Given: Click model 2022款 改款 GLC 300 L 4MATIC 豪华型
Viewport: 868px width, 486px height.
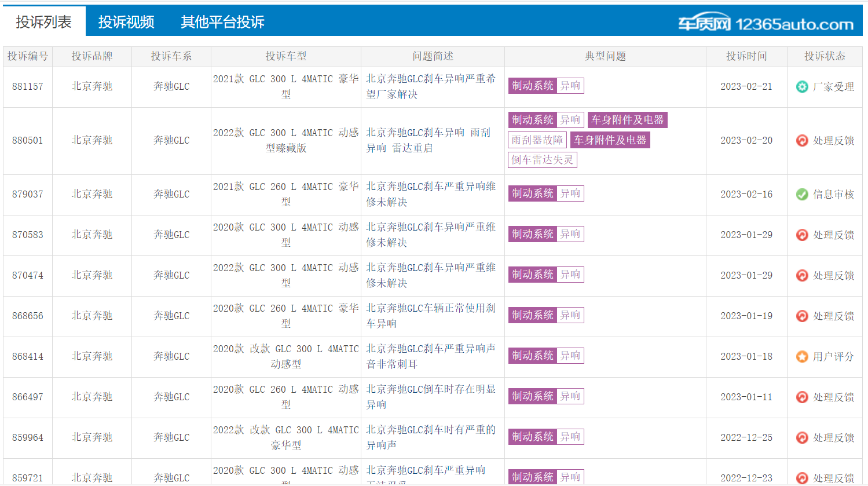Looking at the screenshot, I should pyautogui.click(x=286, y=437).
